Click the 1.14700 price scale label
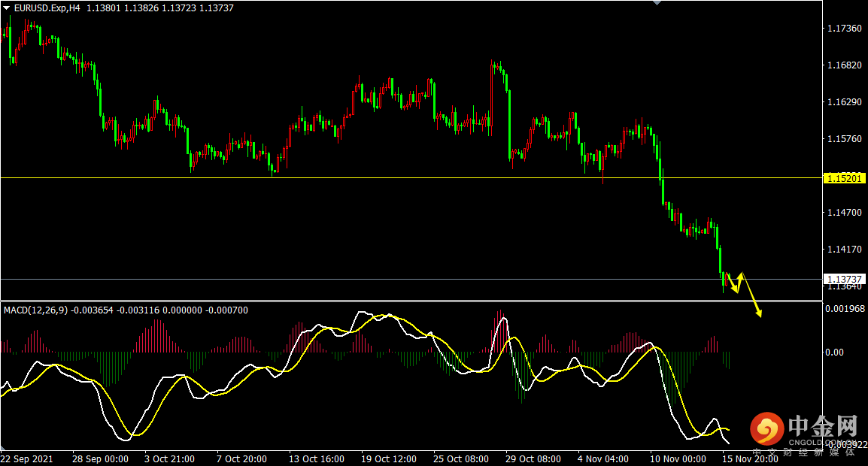This screenshot has height=466, width=868. click(844, 213)
